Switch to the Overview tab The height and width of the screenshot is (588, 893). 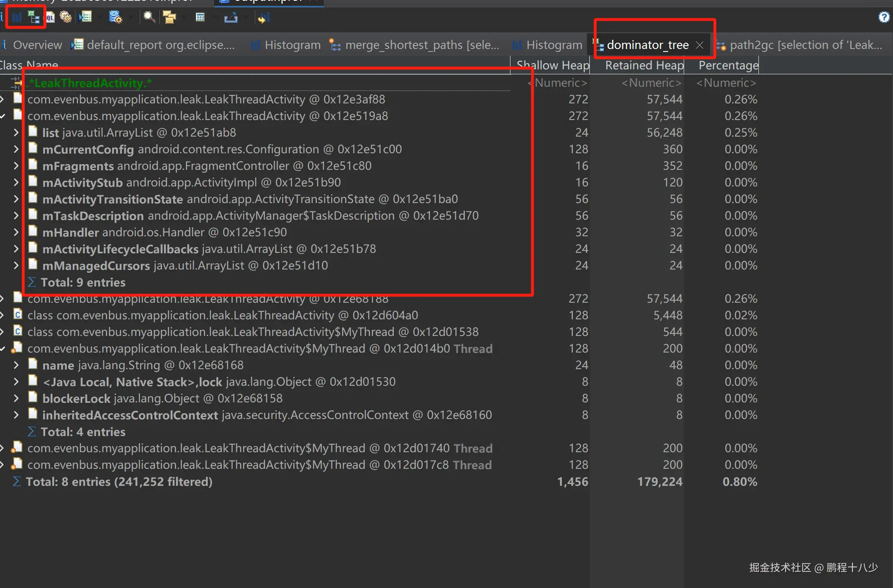click(x=37, y=45)
